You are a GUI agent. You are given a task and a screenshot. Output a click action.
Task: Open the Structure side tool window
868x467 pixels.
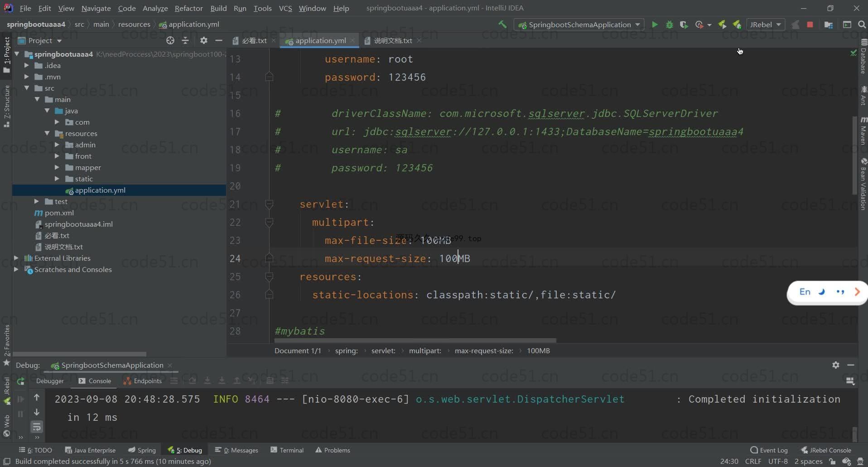(6, 106)
